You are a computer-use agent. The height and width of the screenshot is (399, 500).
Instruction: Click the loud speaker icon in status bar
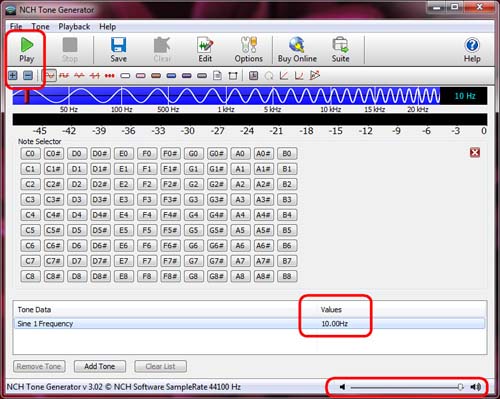[476, 387]
